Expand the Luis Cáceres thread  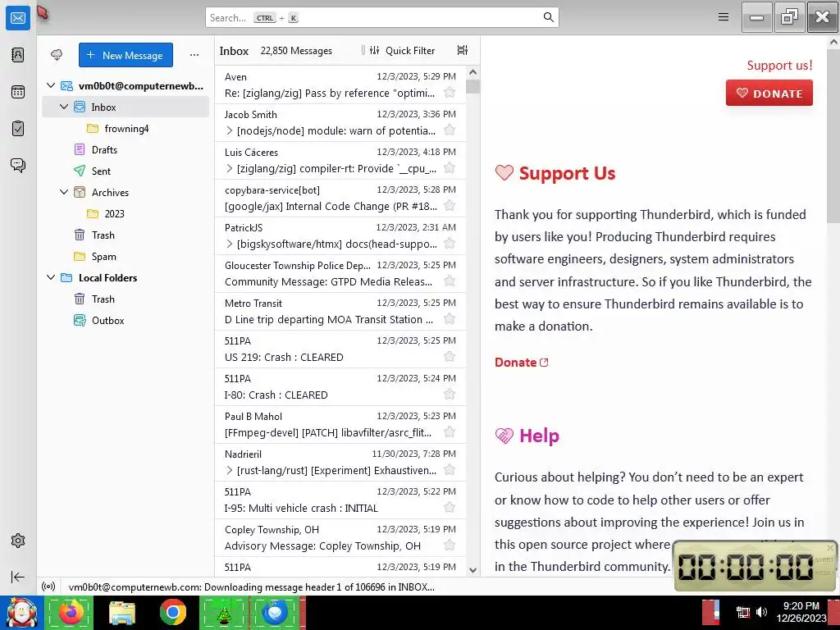pos(230,168)
